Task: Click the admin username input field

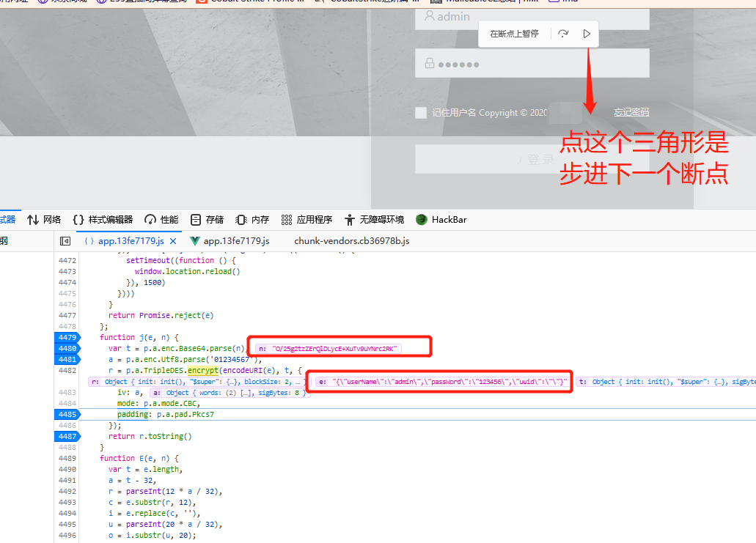Action: tap(532, 16)
